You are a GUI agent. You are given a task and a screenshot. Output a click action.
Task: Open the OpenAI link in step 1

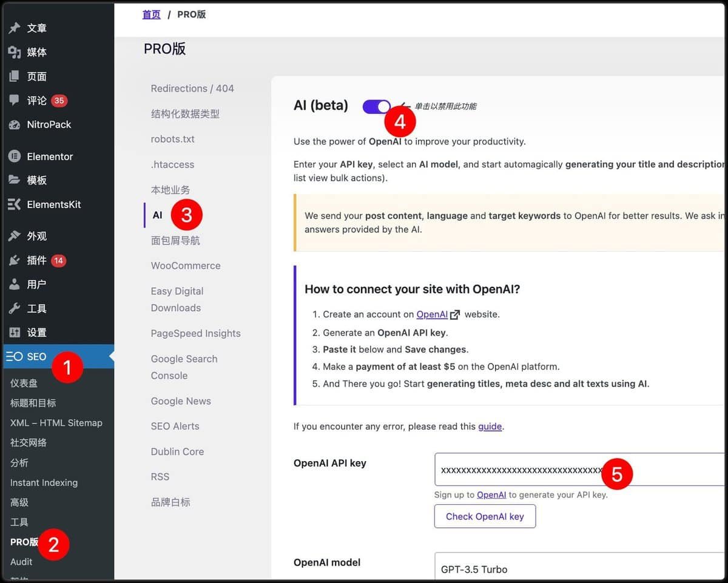pos(432,314)
